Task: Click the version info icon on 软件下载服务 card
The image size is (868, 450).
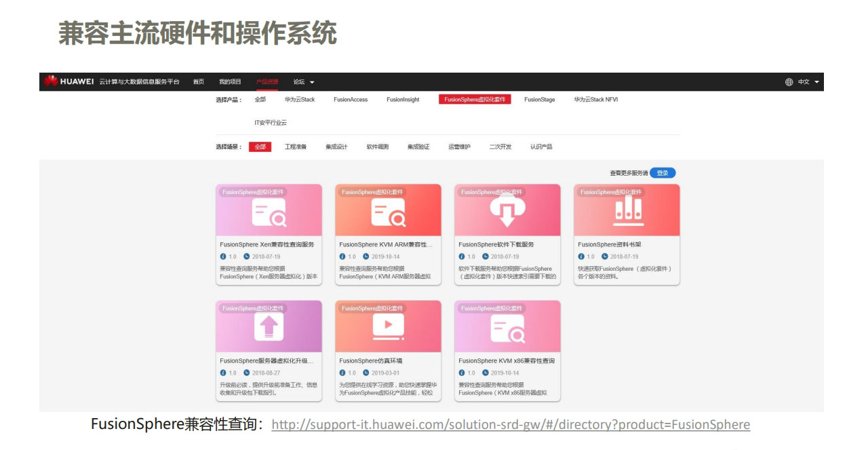Action: click(461, 257)
